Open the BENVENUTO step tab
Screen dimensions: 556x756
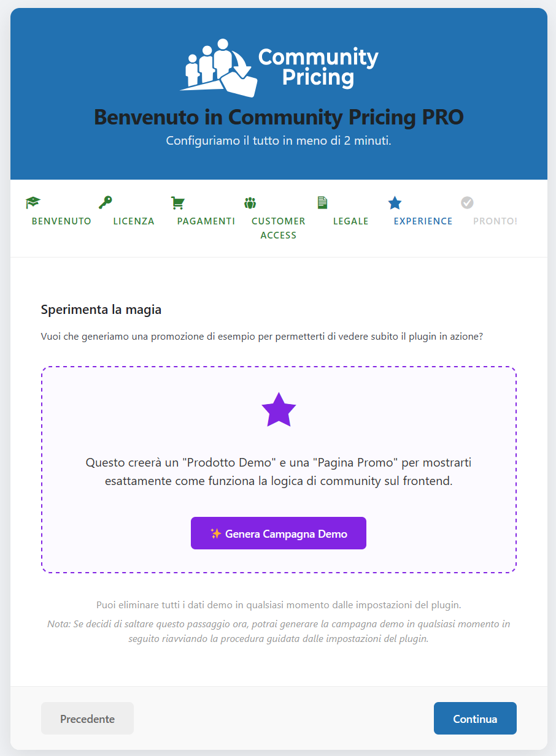61,221
